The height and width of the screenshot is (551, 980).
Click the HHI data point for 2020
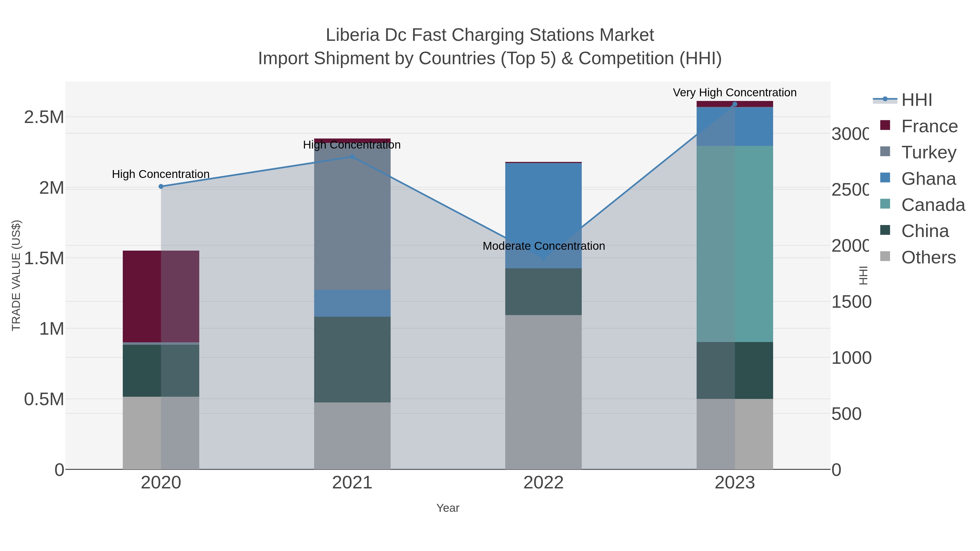pos(161,186)
